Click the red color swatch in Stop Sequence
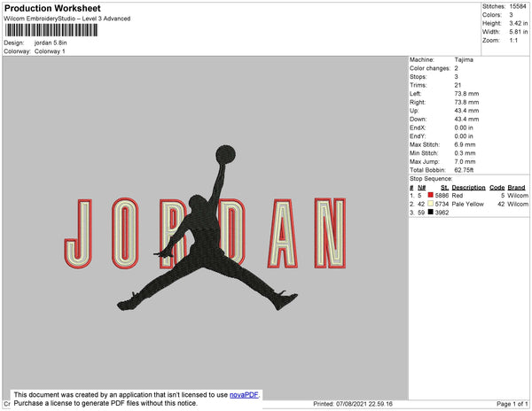 tap(430, 196)
